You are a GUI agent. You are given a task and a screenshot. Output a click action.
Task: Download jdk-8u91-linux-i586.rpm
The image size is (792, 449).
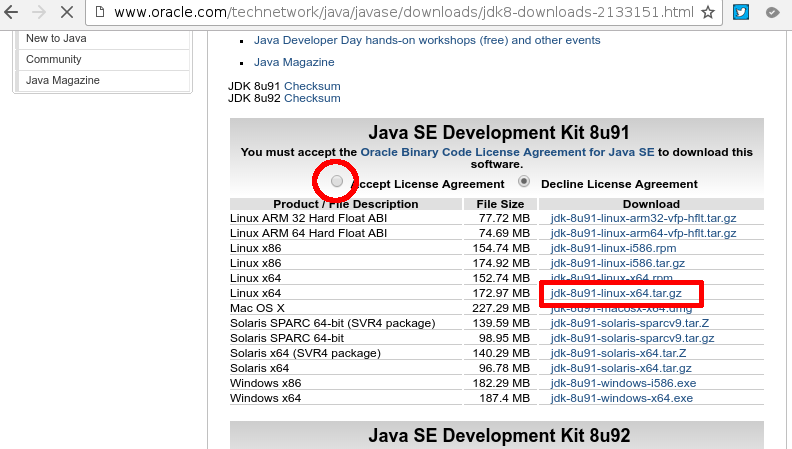pos(613,248)
